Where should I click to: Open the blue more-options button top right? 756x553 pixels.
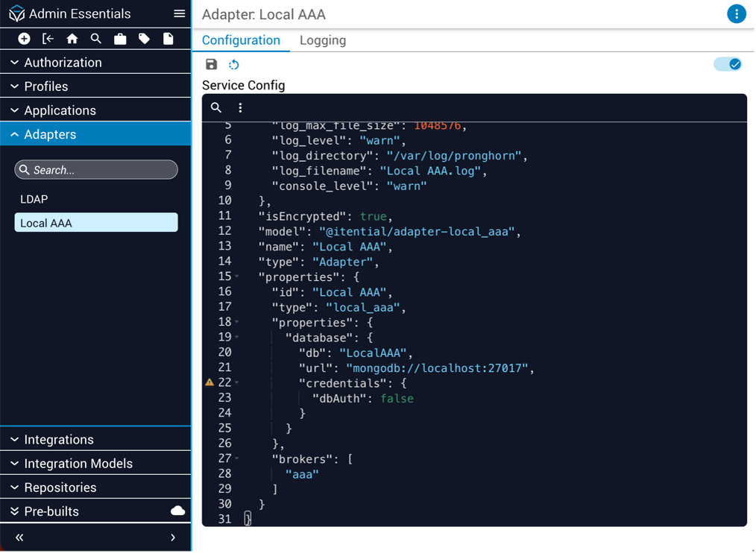click(737, 14)
